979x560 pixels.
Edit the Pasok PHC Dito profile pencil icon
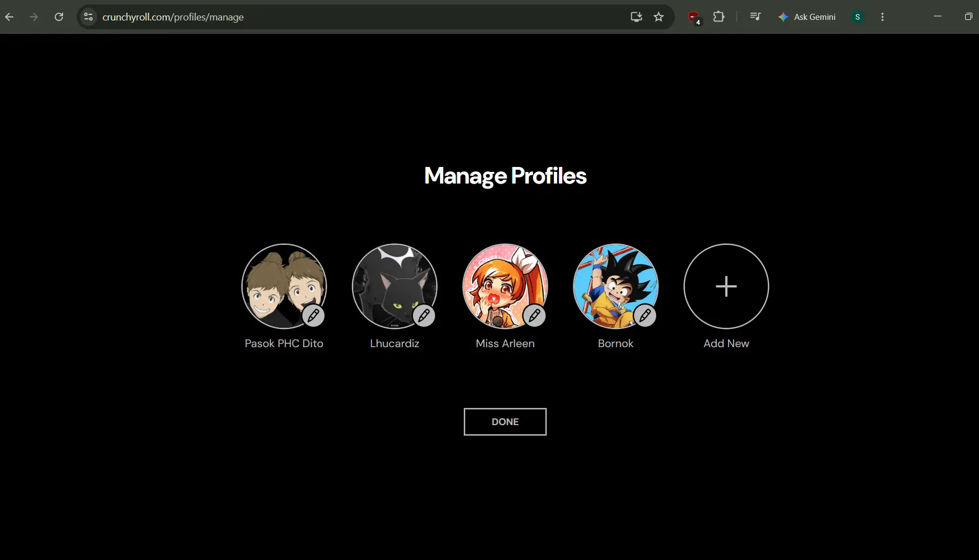313,316
